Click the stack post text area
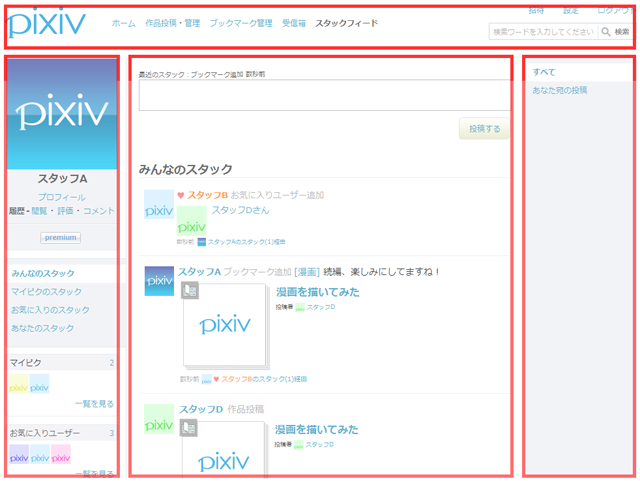640x481 pixels. click(x=324, y=95)
